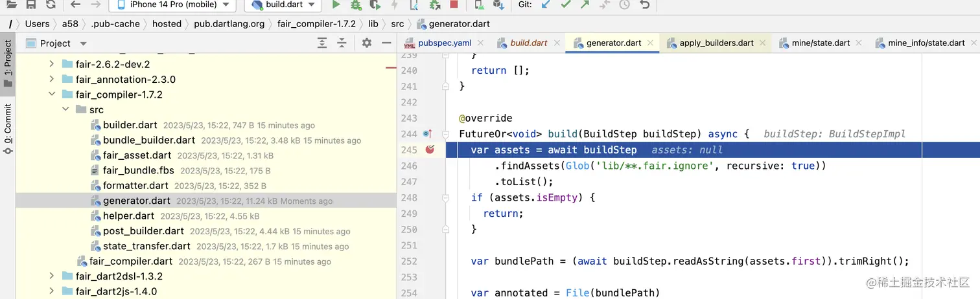Select fair_asset.dart in the tree
Viewport: 980px width, 299px height.
point(137,155)
